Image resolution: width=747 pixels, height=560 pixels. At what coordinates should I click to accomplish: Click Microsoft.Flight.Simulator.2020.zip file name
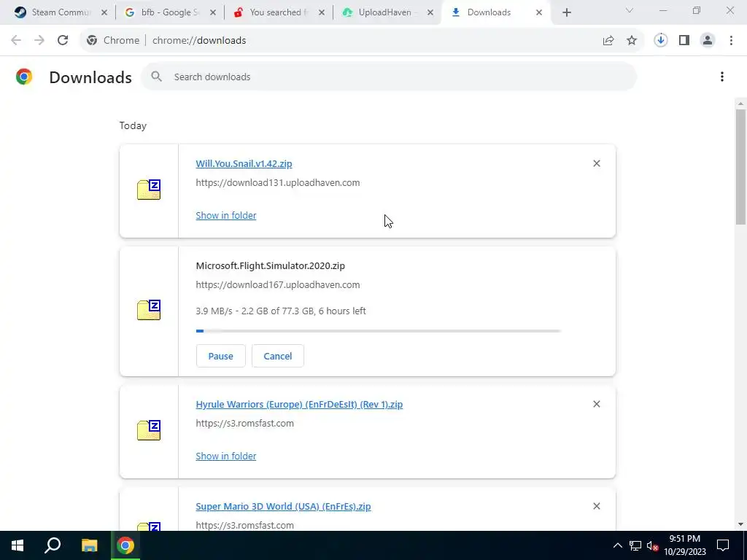pyautogui.click(x=270, y=265)
